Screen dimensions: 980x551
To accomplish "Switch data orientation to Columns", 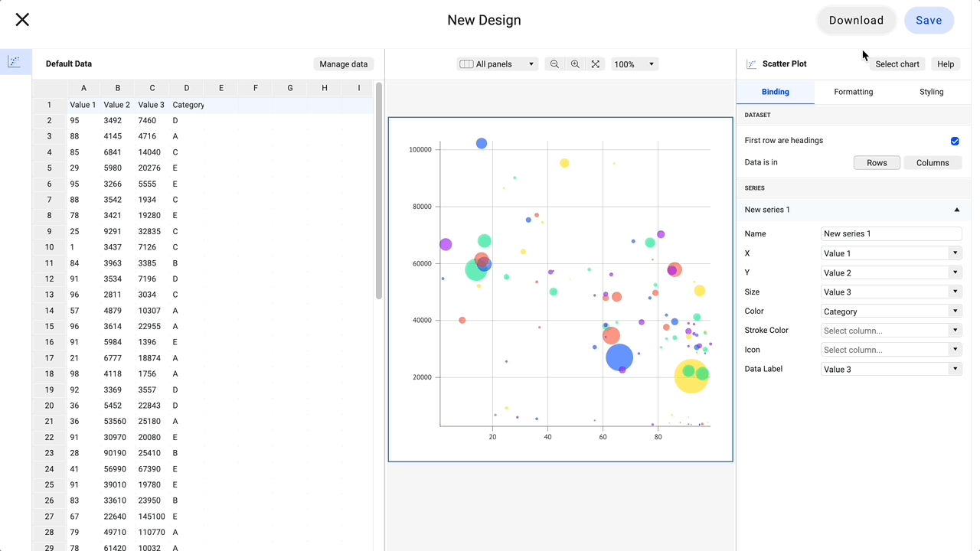I will 933,162.
